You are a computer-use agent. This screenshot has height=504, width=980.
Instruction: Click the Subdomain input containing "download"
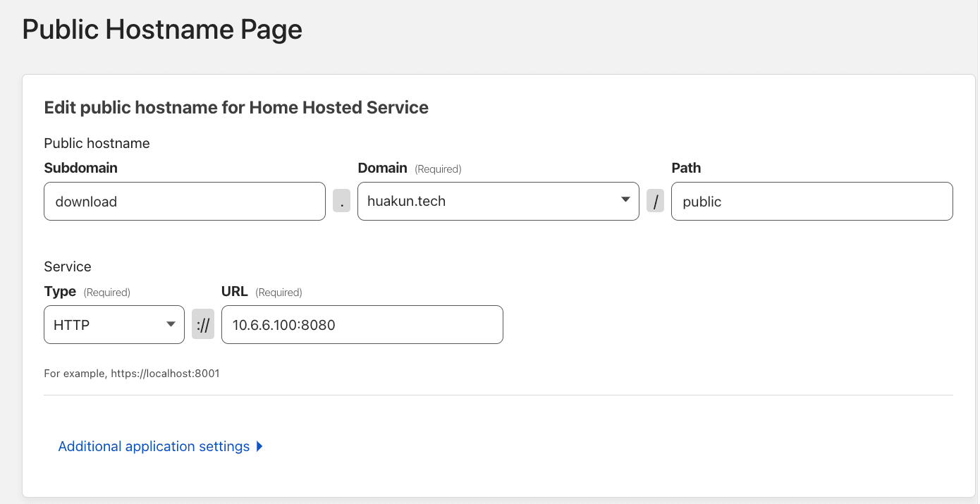pyautogui.click(x=184, y=202)
